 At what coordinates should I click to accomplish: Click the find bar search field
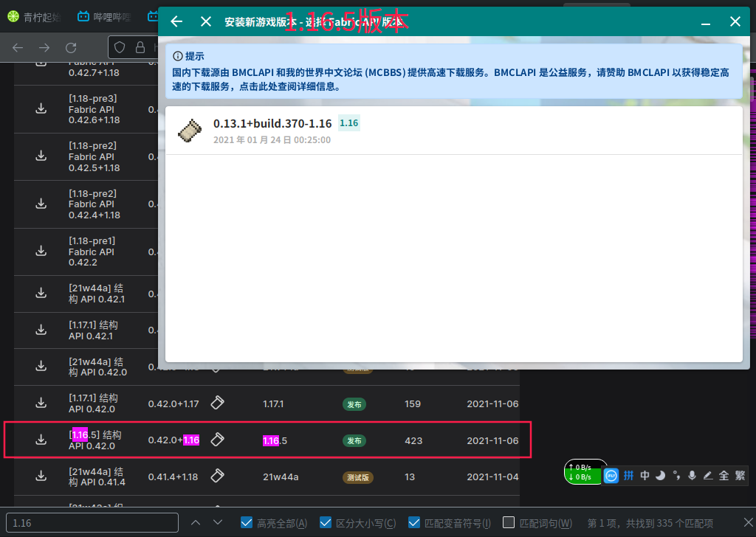92,522
